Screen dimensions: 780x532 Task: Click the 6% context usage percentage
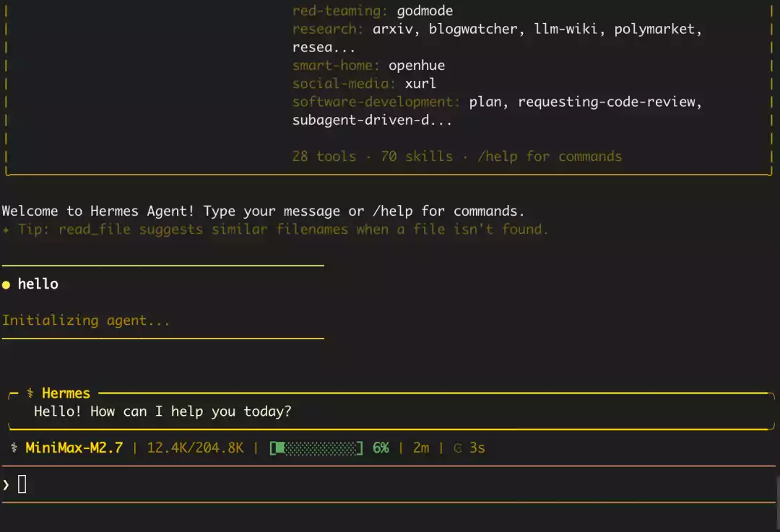pos(381,448)
